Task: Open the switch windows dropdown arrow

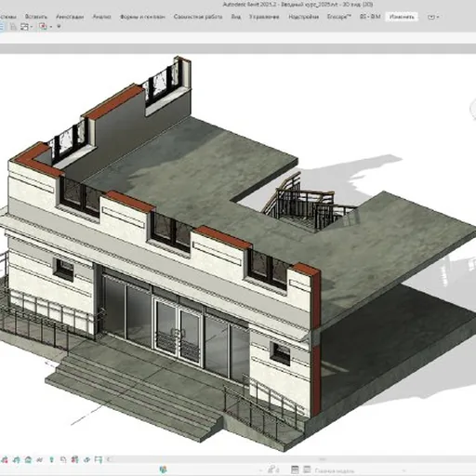Action: click(x=32, y=27)
